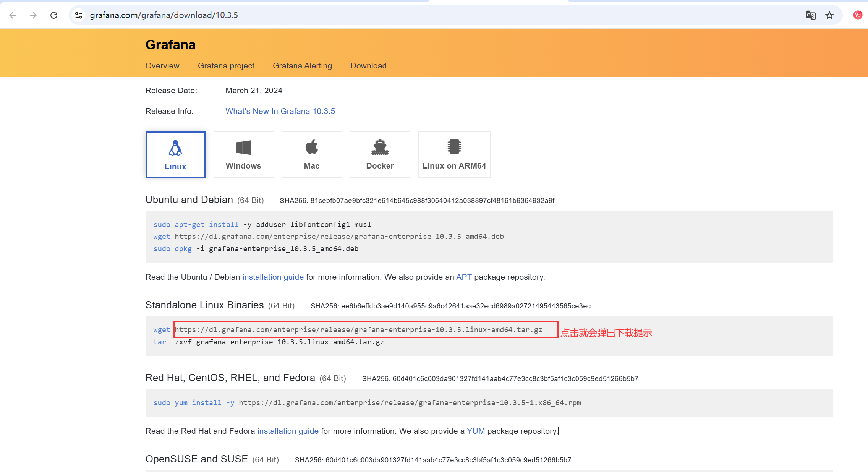Open site information icon in address bar
The height and width of the screenshot is (472, 868).
coord(79,15)
